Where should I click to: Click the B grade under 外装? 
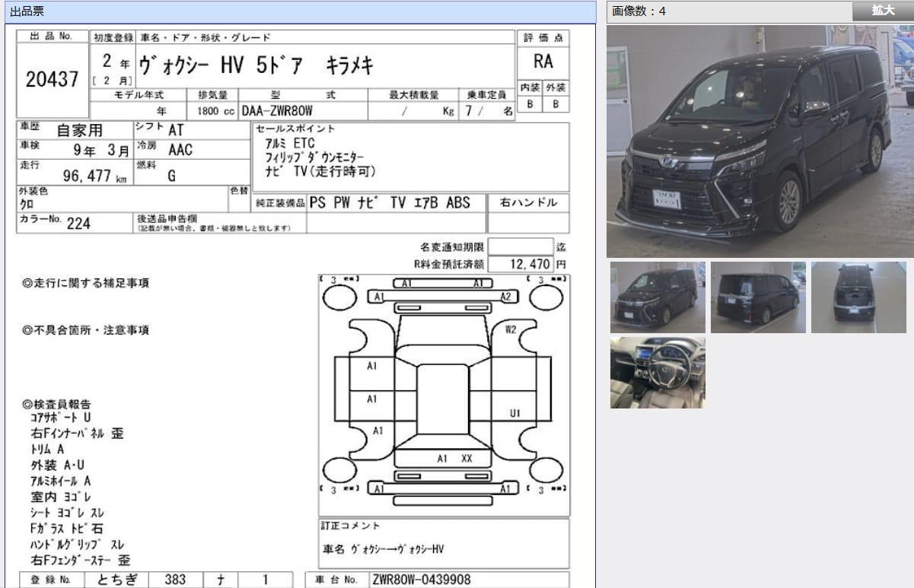click(556, 105)
